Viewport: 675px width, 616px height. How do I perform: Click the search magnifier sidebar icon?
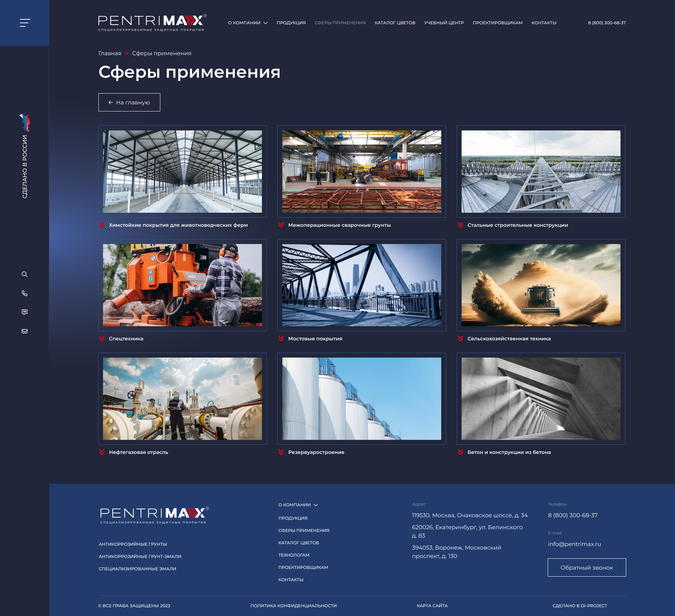click(x=25, y=274)
